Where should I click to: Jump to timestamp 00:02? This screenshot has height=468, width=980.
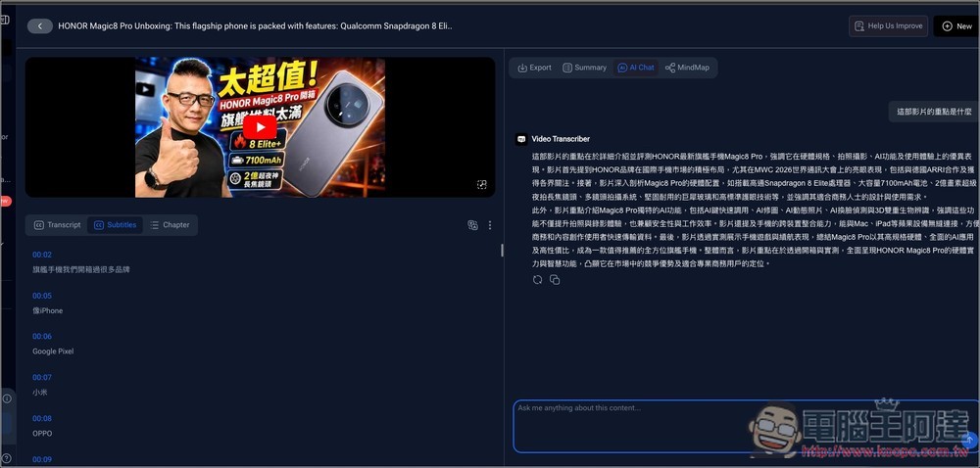tap(42, 255)
